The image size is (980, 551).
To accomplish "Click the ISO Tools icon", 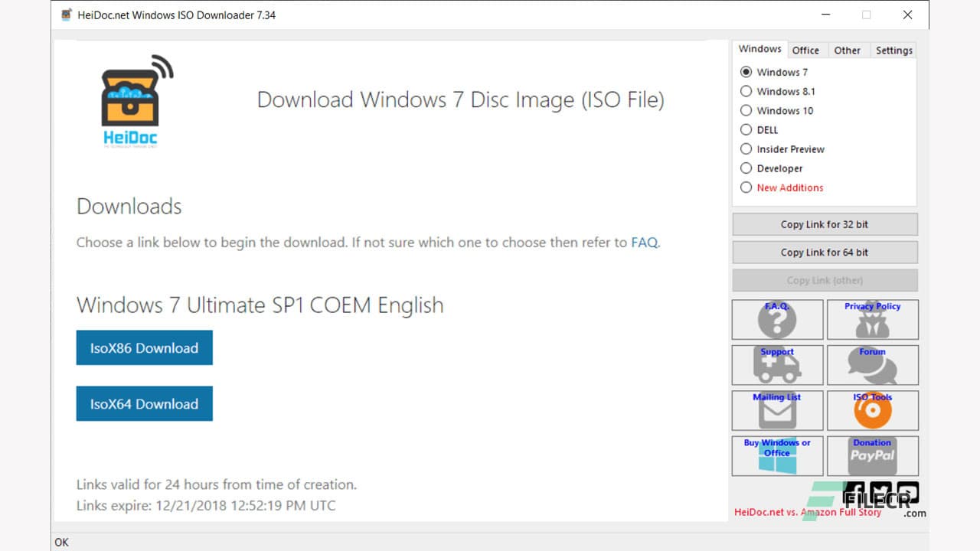I will 872,410.
